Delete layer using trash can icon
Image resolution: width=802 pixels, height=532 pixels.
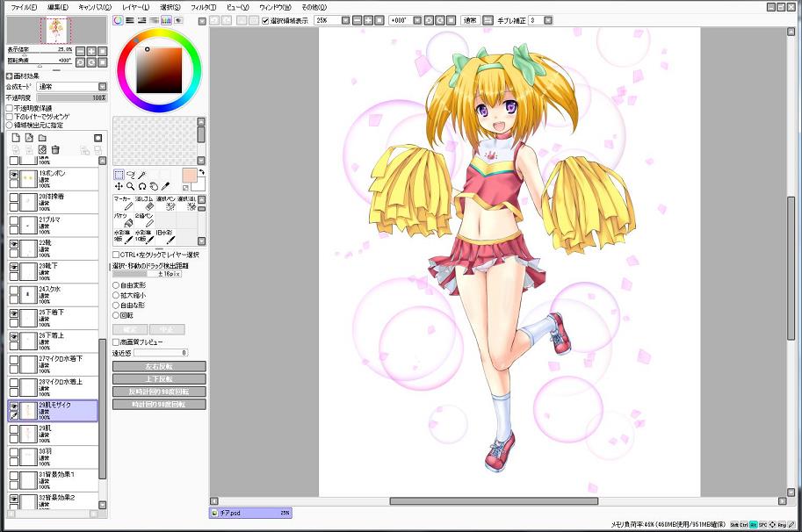55,150
